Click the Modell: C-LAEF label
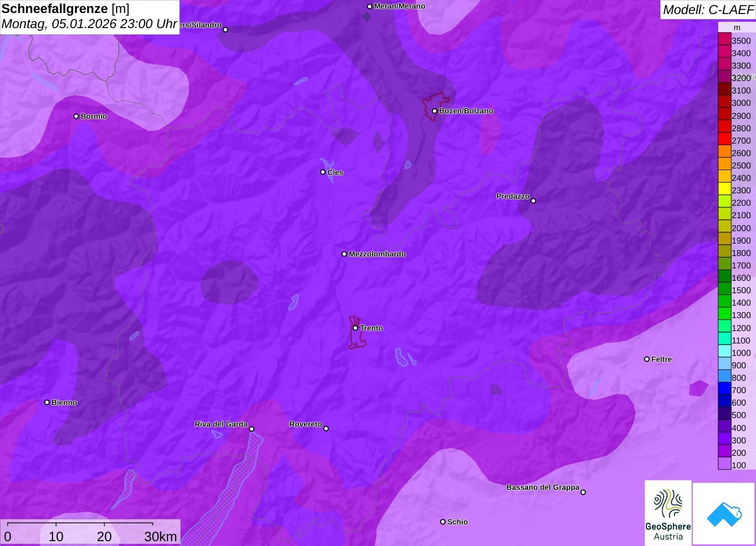 point(708,10)
